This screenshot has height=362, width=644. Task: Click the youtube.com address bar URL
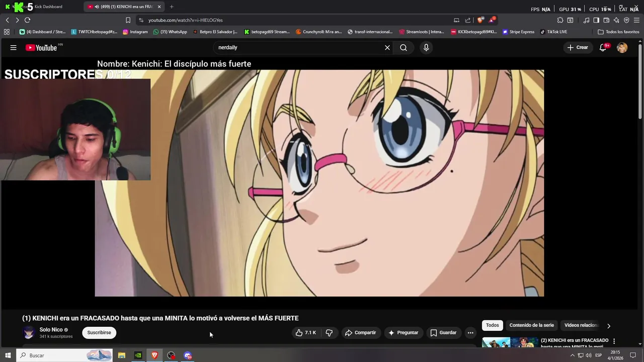186,20
